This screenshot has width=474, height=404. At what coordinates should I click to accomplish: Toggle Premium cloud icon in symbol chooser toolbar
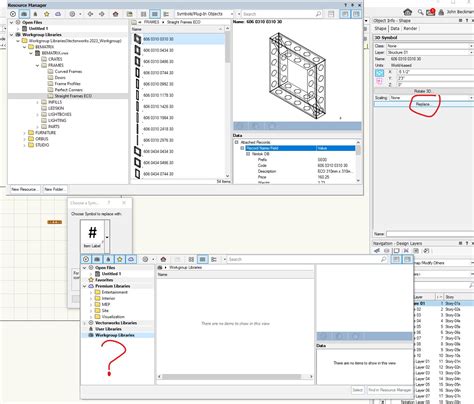point(131,259)
